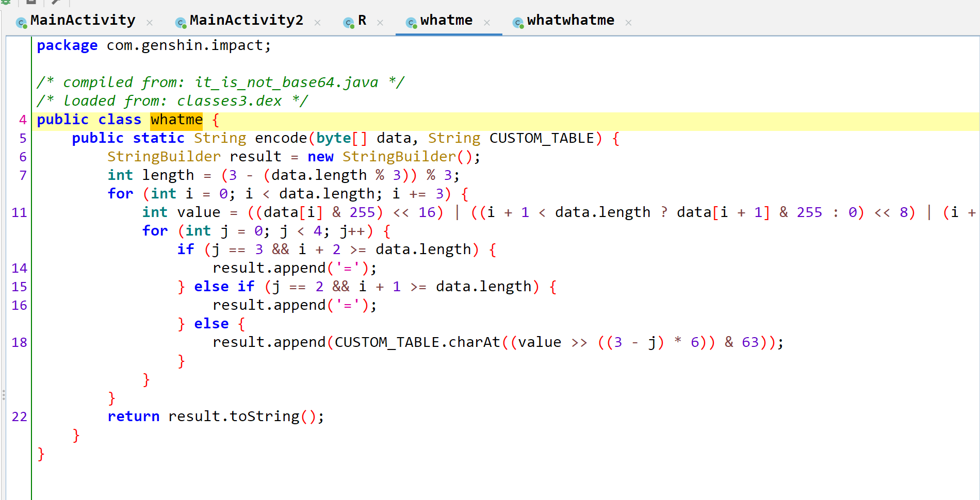
Task: Click the class icon on whatme tab
Action: [x=411, y=23]
